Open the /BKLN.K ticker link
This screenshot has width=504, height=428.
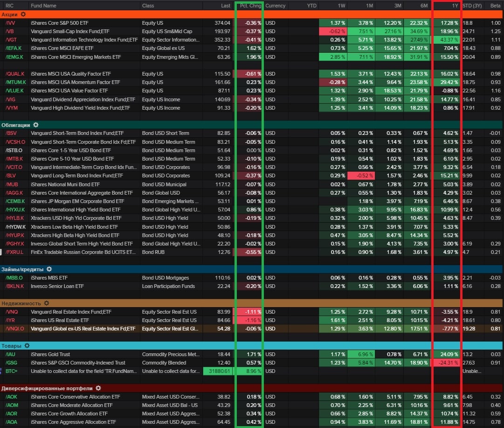[14, 286]
